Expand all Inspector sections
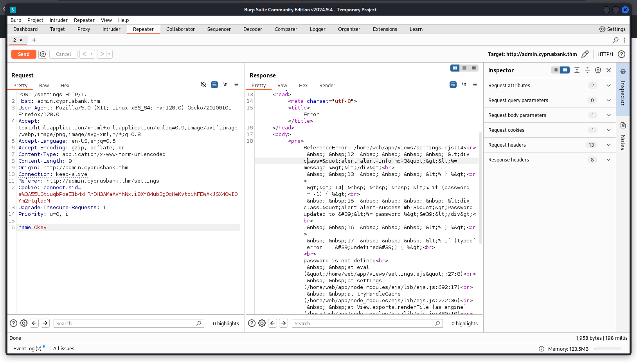This screenshot has width=637, height=364. 577,70
